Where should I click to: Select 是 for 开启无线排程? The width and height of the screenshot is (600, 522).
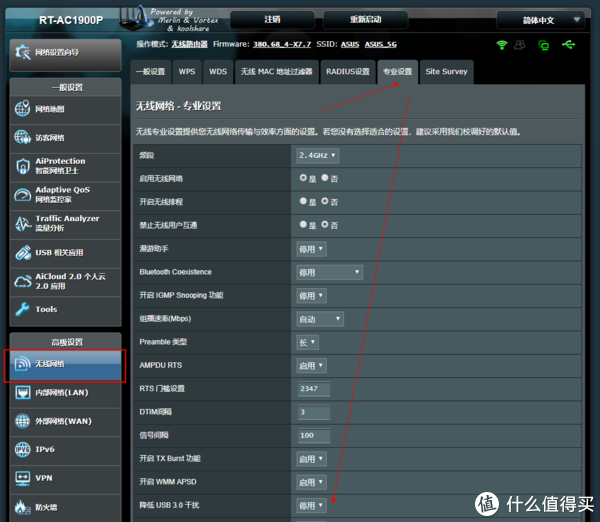click(304, 201)
